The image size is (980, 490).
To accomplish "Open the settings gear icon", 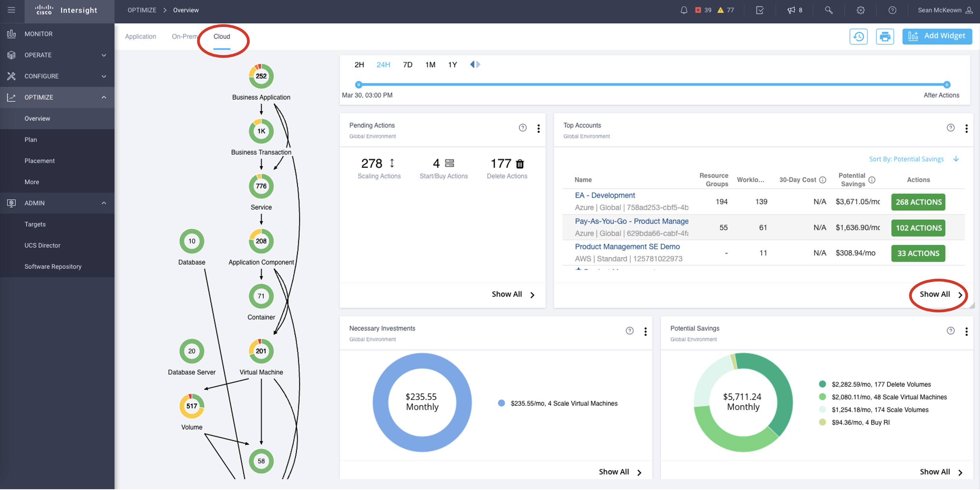I will point(860,10).
